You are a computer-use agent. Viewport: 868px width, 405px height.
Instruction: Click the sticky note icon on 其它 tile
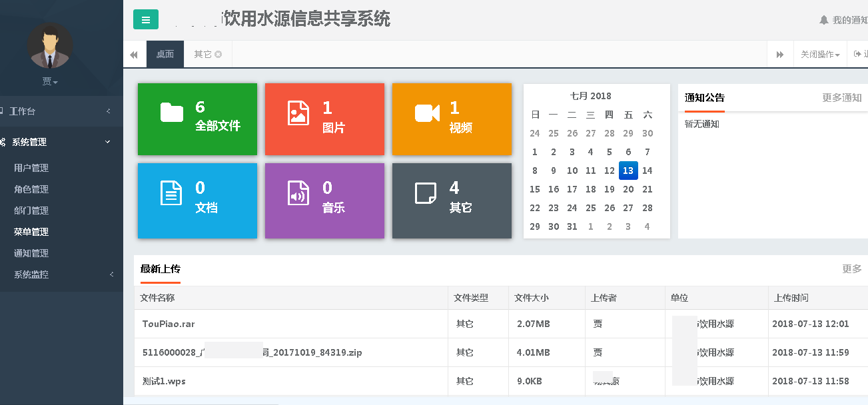(x=426, y=193)
